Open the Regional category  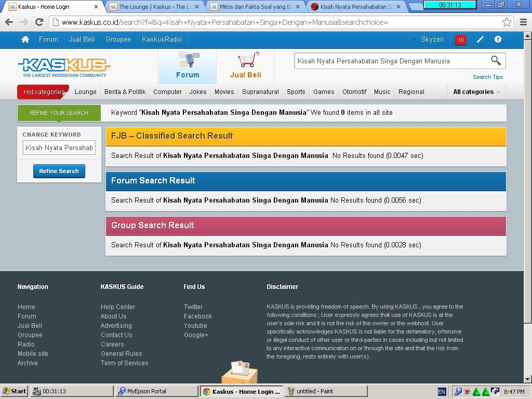click(411, 92)
